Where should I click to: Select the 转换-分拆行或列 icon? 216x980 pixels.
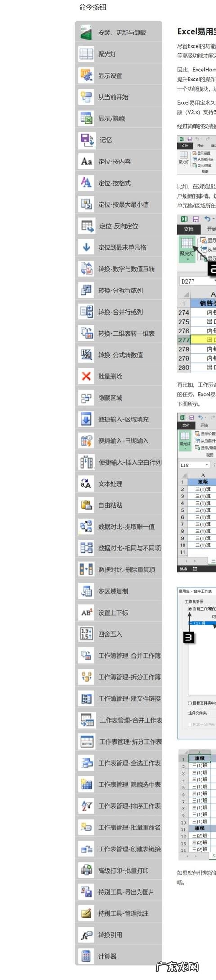coord(86,290)
